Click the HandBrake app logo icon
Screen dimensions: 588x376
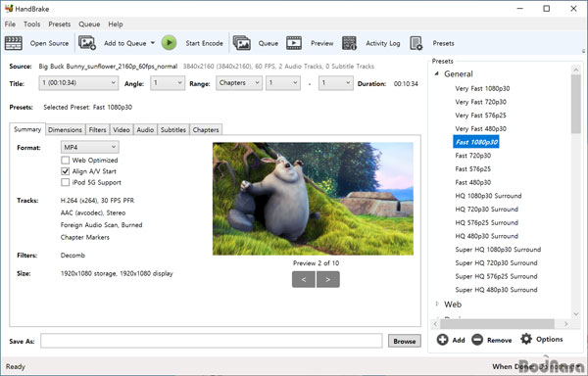pos(9,8)
